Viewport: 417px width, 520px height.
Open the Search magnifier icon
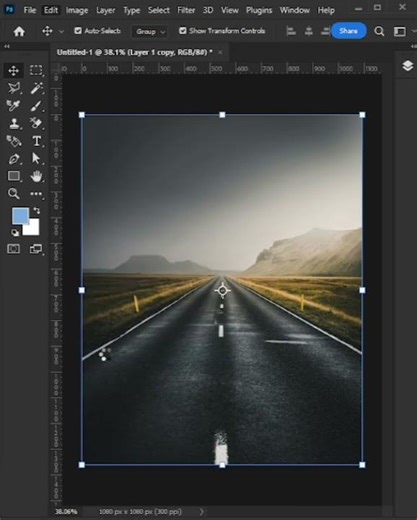[x=379, y=31]
